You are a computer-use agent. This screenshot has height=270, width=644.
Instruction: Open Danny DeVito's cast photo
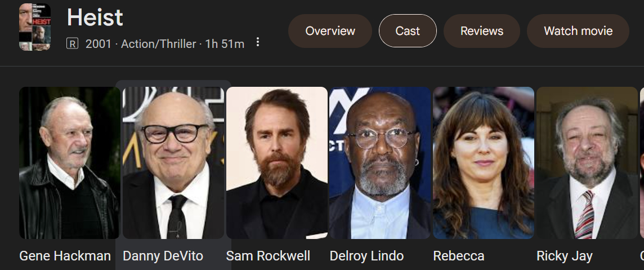point(173,163)
